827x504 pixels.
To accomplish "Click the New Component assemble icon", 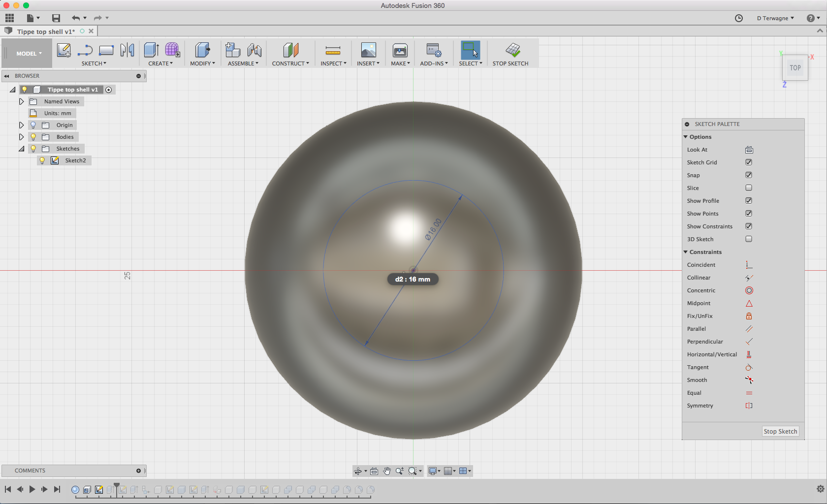I will pyautogui.click(x=233, y=50).
